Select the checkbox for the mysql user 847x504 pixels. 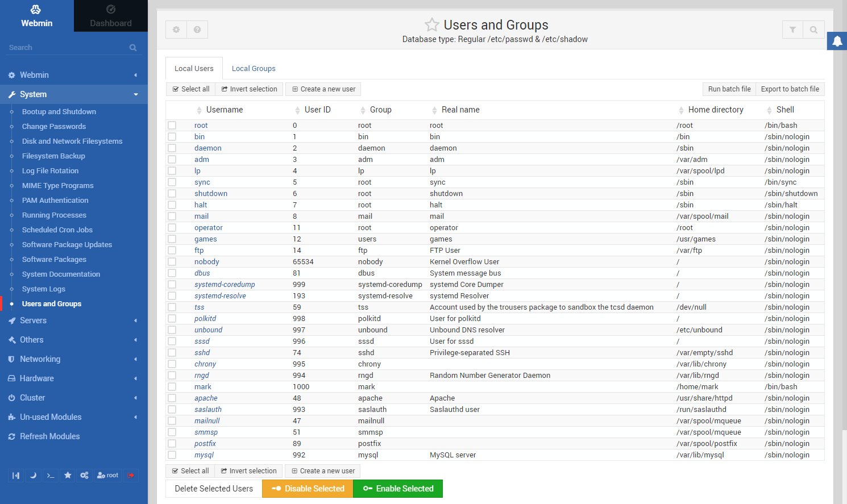coord(172,455)
